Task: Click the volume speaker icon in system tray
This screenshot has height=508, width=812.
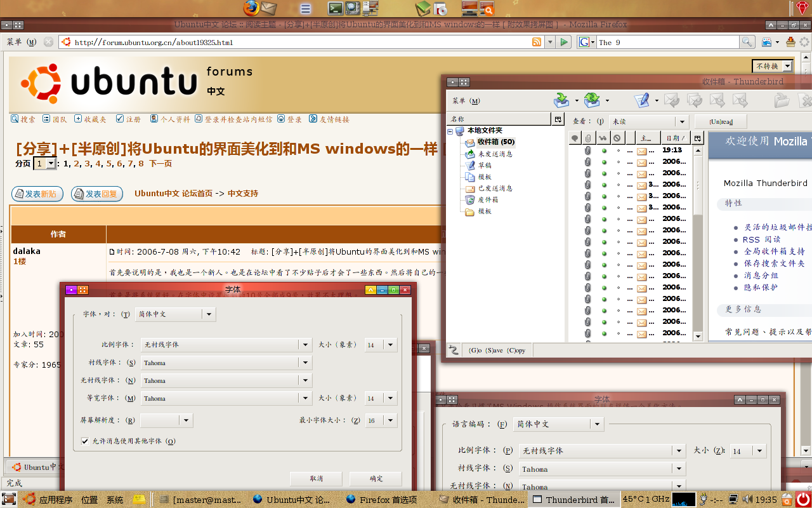Action: coord(747,499)
